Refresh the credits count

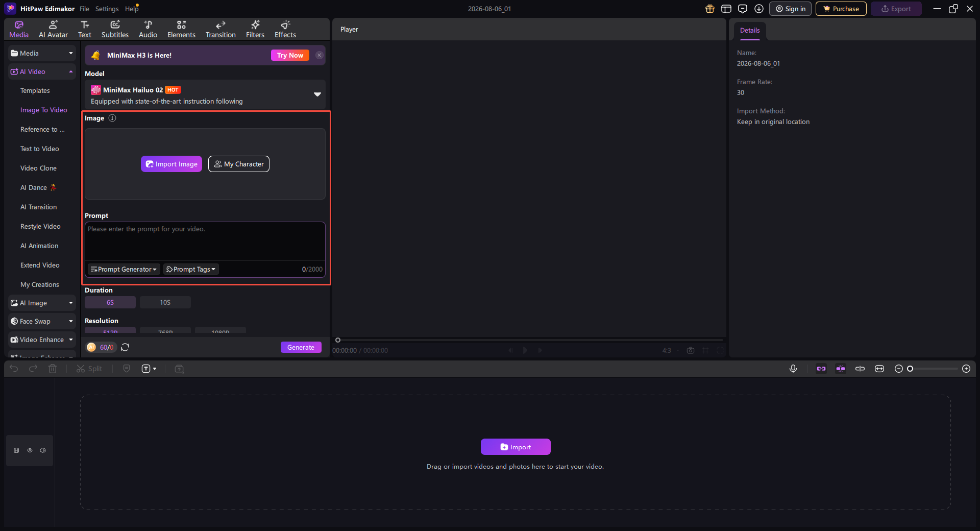(x=125, y=347)
